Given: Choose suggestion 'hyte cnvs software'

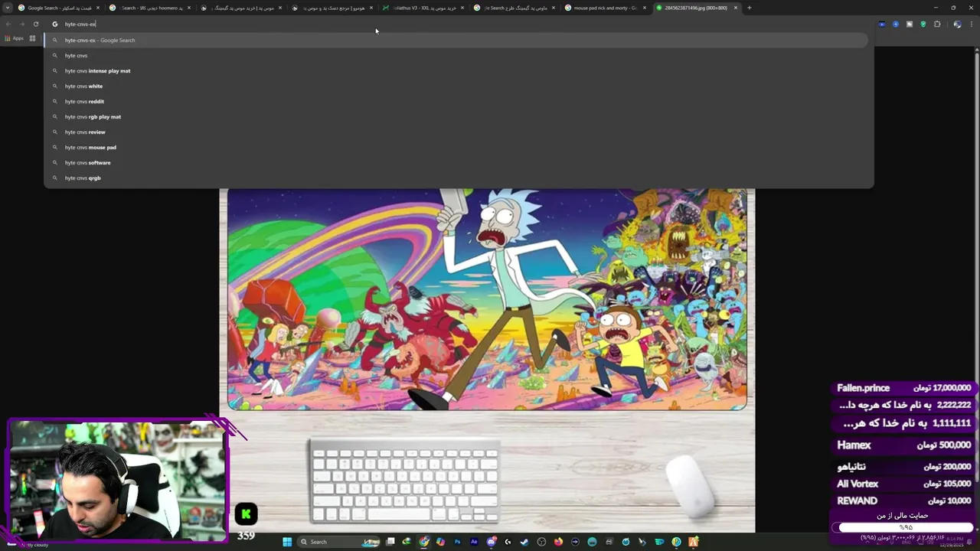Looking at the screenshot, I should (457, 162).
